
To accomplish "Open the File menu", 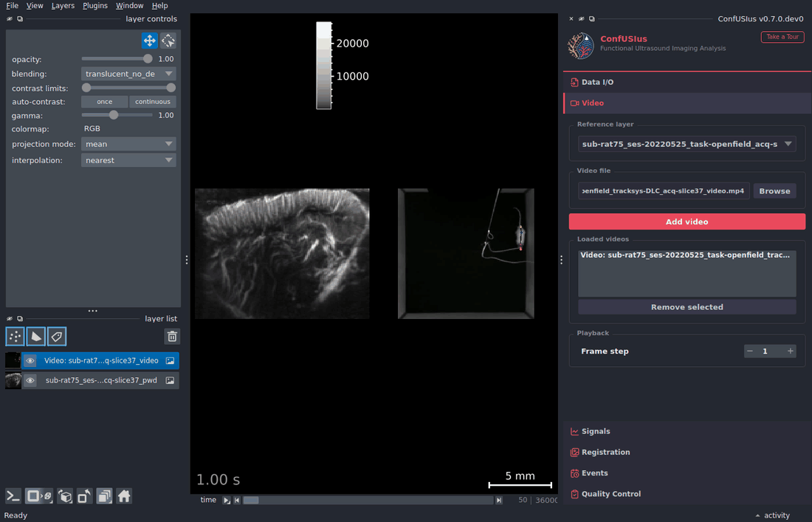I will click(x=12, y=6).
